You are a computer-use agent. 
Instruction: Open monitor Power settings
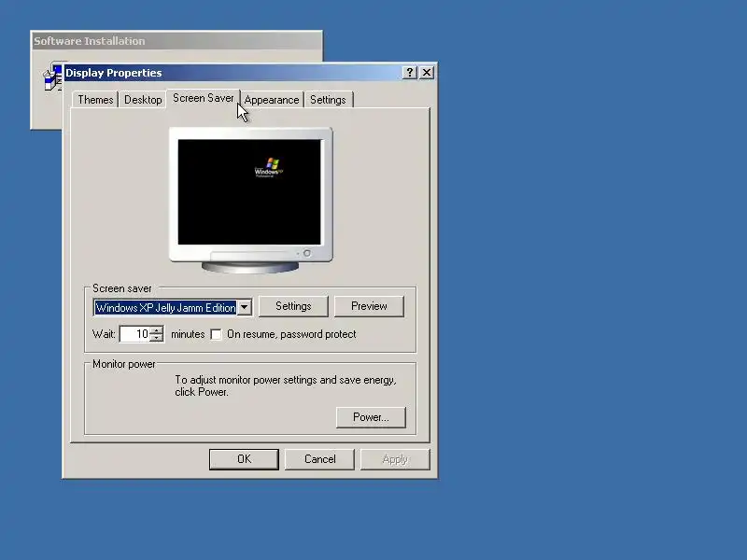click(371, 417)
